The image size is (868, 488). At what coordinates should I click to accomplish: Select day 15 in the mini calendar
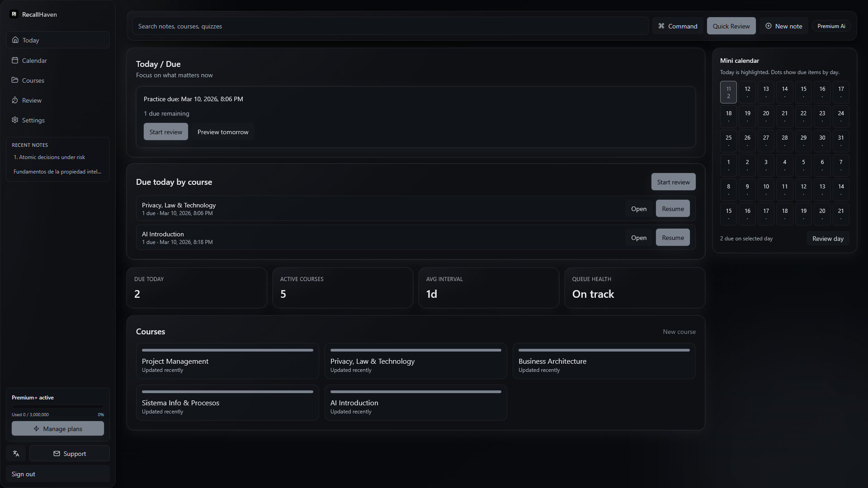point(803,92)
